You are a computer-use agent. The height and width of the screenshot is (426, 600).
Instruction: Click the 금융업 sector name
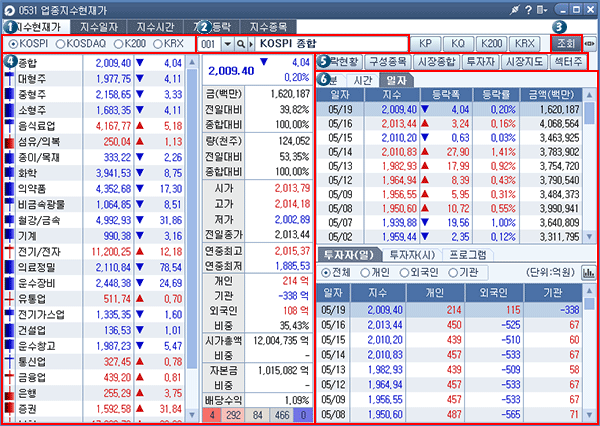31,377
